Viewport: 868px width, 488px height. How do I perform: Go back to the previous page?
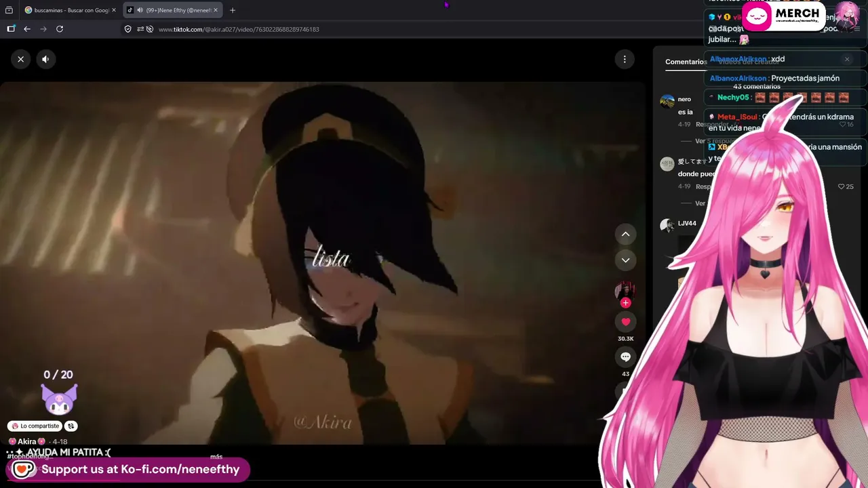point(27,29)
